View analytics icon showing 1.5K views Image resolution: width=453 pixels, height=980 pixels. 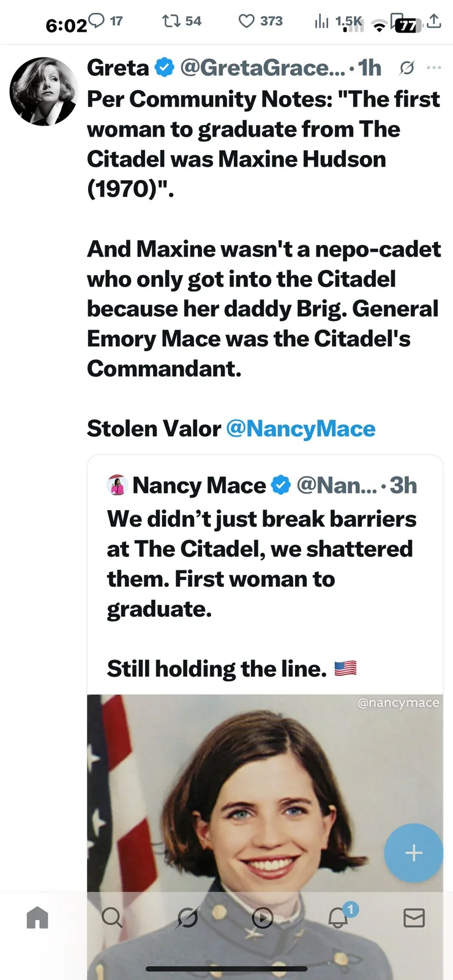322,22
